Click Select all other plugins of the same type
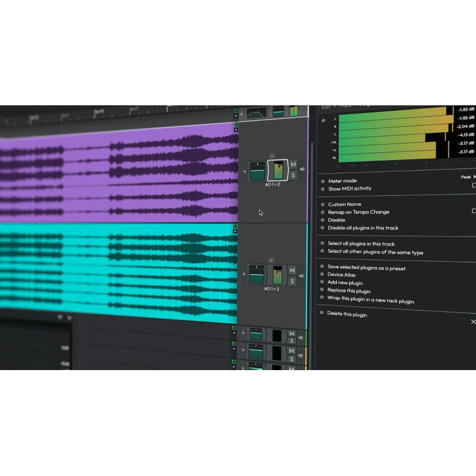 375,252
